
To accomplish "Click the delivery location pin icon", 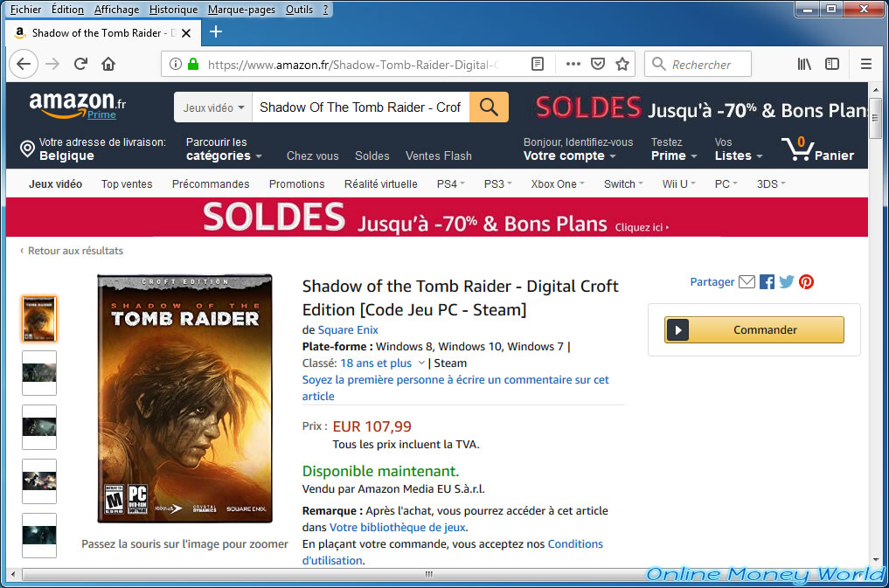I will coord(27,149).
